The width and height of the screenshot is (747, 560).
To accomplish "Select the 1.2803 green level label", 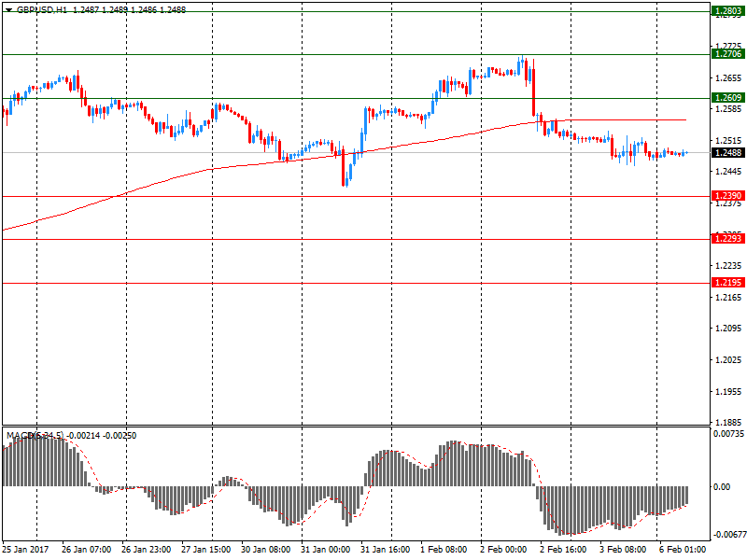I will point(728,11).
